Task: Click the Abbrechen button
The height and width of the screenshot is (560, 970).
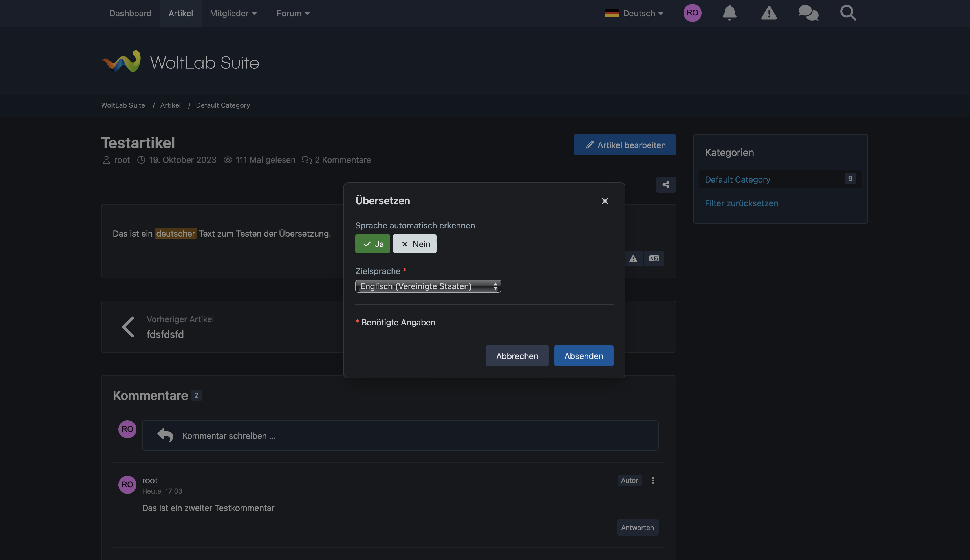Action: tap(517, 356)
